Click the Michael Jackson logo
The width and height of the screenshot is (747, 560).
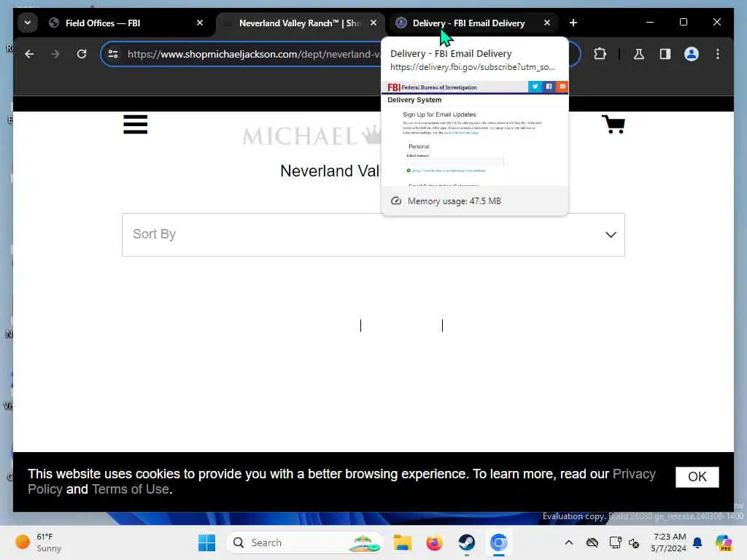coord(311,136)
